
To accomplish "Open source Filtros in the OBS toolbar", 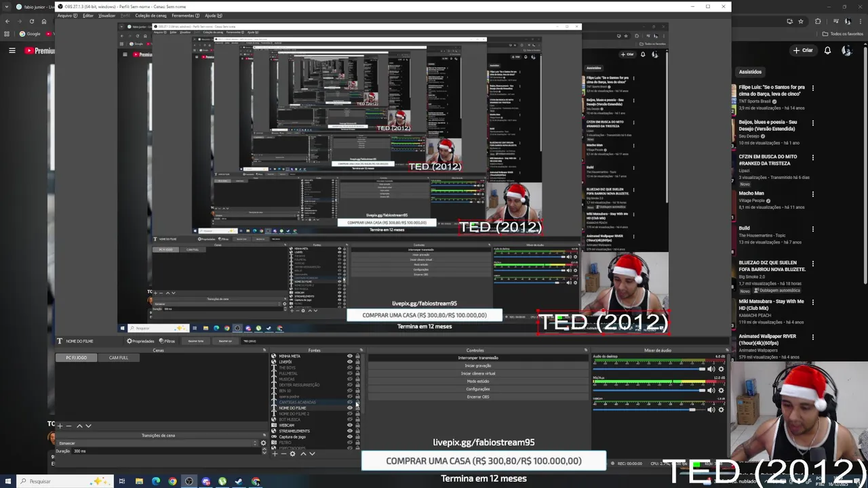I will 167,341.
